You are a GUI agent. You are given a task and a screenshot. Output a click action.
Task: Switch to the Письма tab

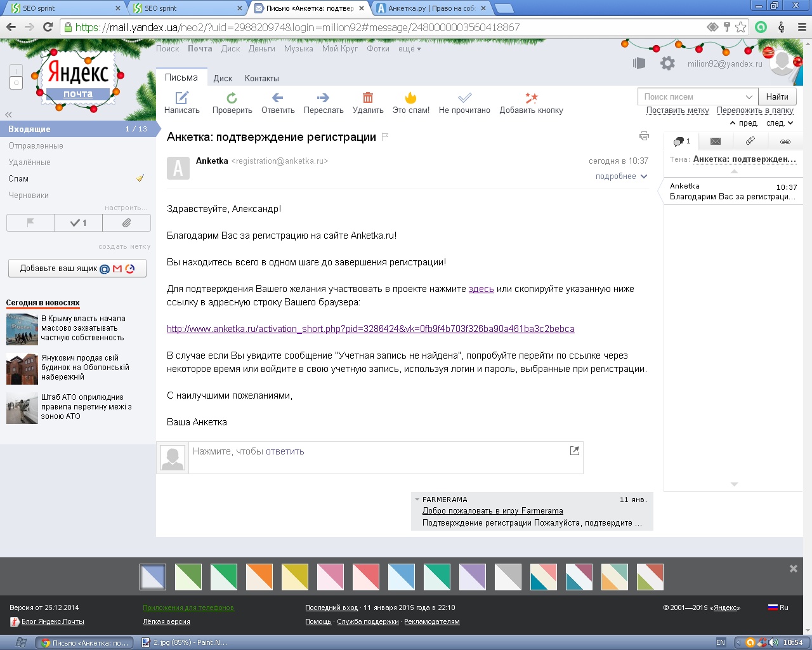(x=181, y=77)
